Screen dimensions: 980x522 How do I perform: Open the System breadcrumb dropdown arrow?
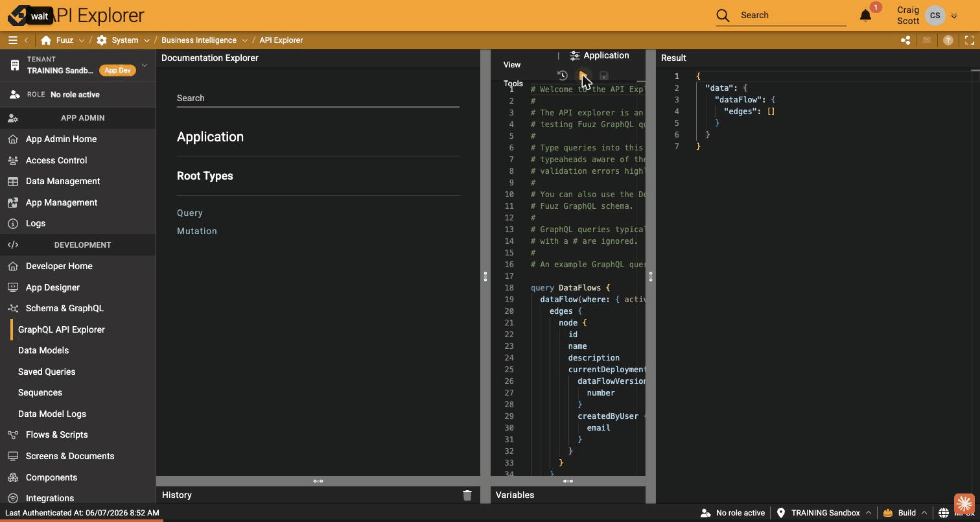(x=146, y=40)
